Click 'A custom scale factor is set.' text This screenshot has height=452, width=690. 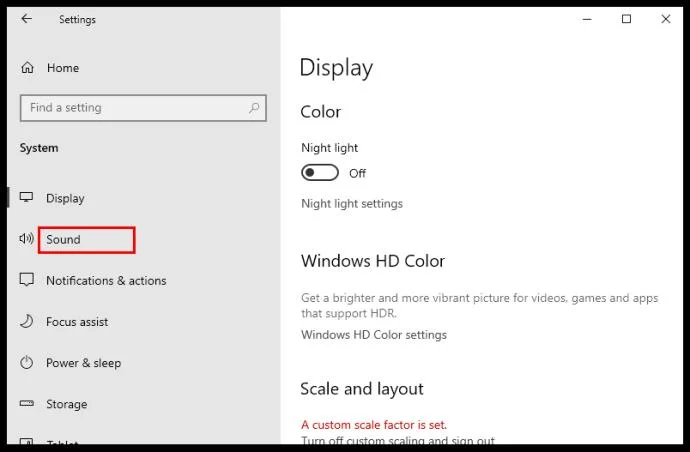(374, 425)
